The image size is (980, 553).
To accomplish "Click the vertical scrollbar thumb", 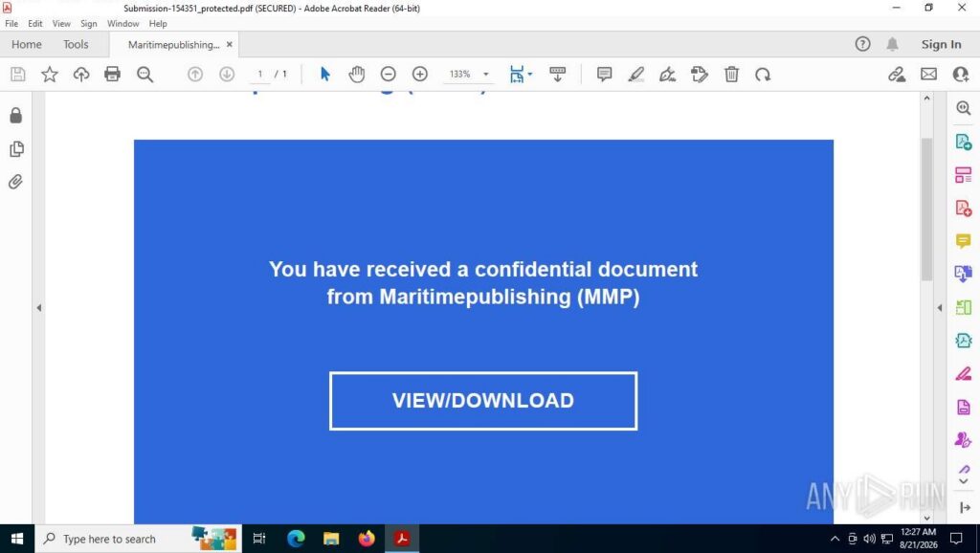I will (926, 210).
